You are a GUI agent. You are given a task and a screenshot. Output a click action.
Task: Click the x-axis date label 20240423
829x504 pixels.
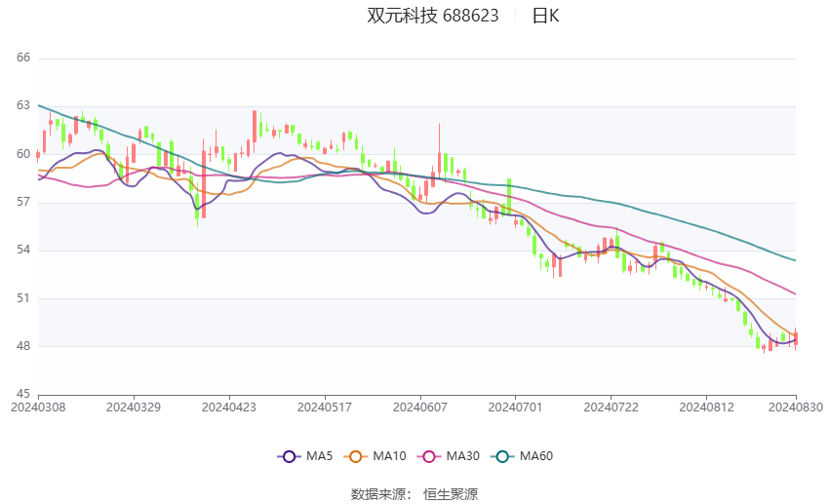point(229,407)
